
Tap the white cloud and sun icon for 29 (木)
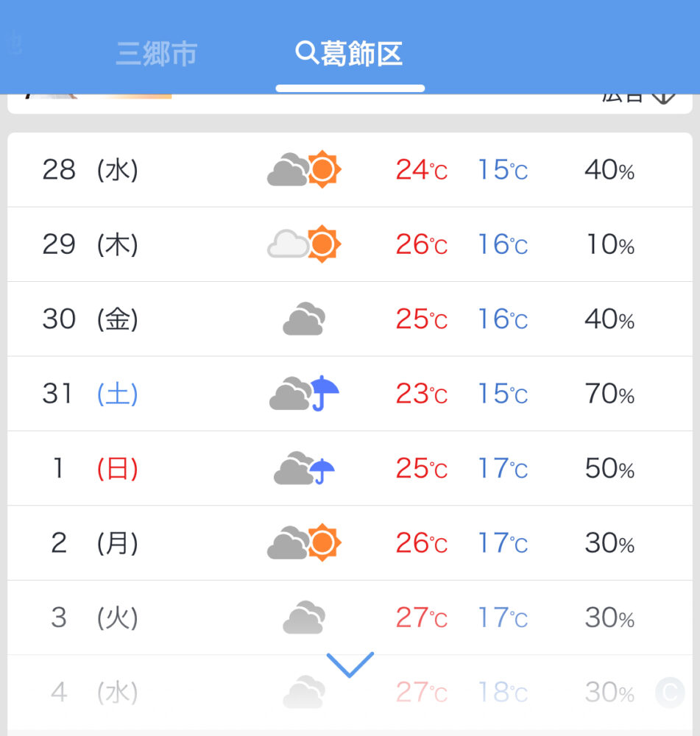click(304, 244)
